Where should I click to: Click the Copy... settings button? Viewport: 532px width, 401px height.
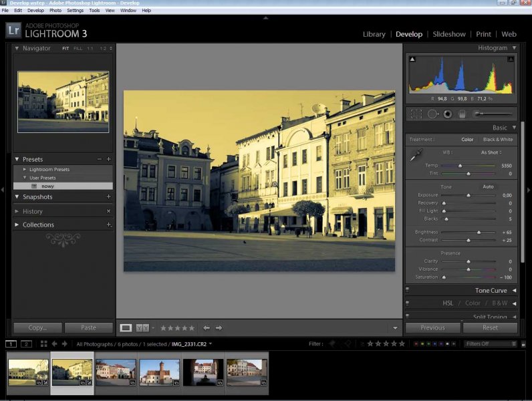tap(37, 327)
